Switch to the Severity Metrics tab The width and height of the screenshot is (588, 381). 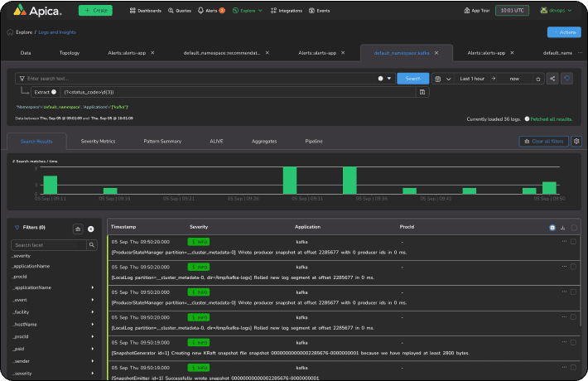tap(98, 142)
